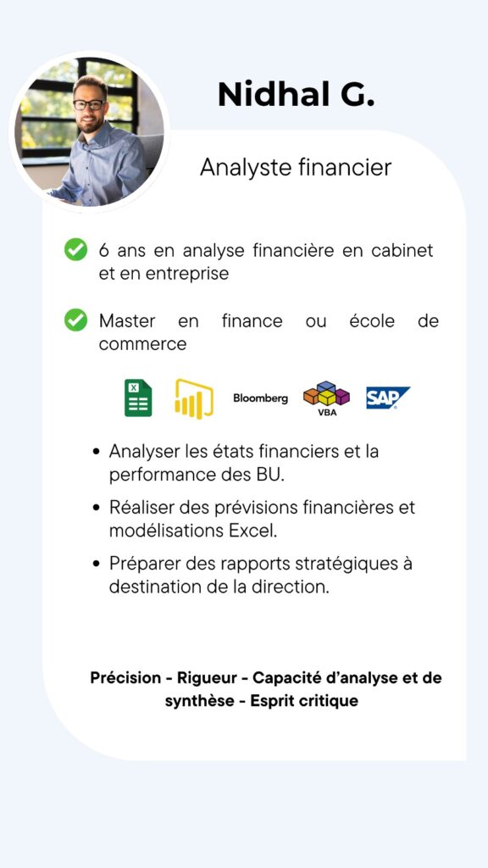Click the 'Réaliser des prévisions financières' bullet text
Viewport: 488px width, 868px height.
pos(262,519)
